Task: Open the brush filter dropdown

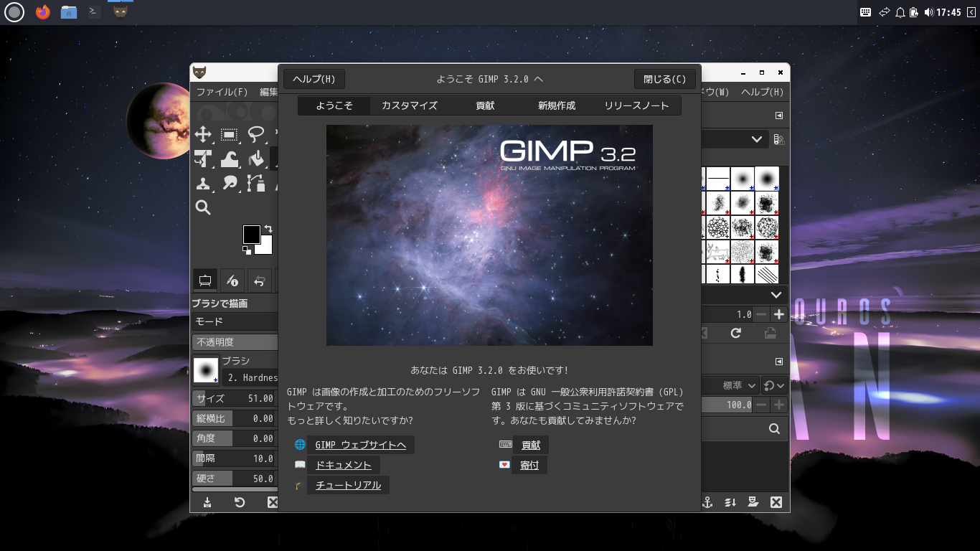Action: (734, 139)
